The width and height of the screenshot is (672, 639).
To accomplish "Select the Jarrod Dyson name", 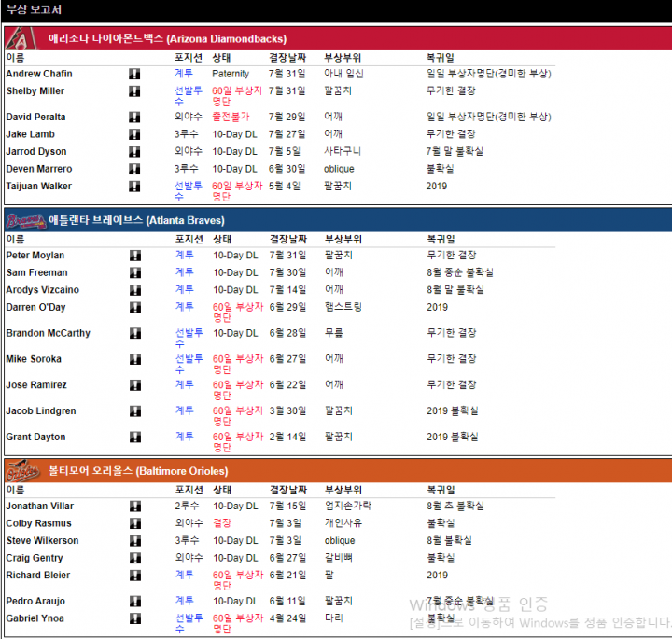I will (x=36, y=152).
